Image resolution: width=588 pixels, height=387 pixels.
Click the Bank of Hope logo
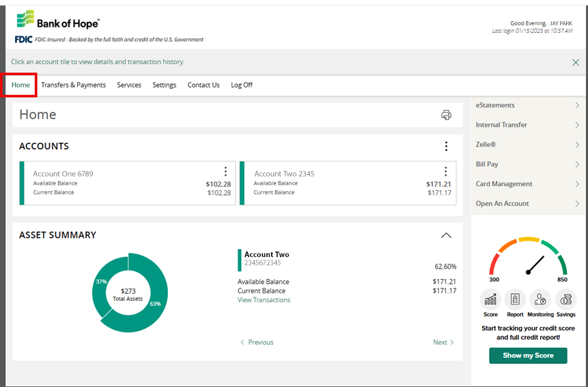(58, 20)
